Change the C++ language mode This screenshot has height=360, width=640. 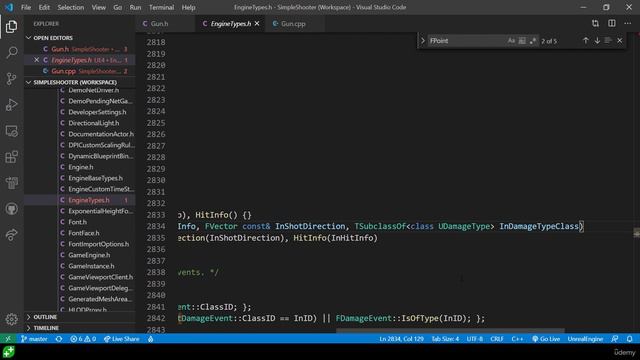(517, 339)
